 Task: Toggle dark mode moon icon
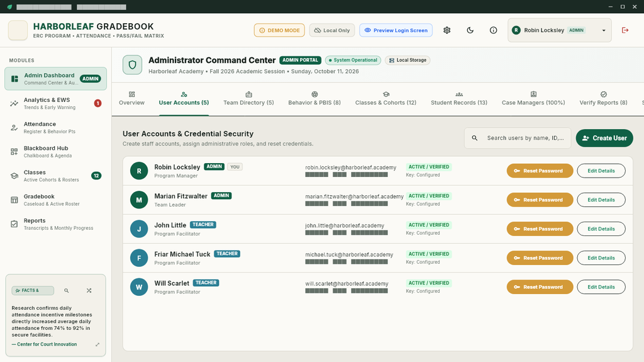tap(470, 30)
